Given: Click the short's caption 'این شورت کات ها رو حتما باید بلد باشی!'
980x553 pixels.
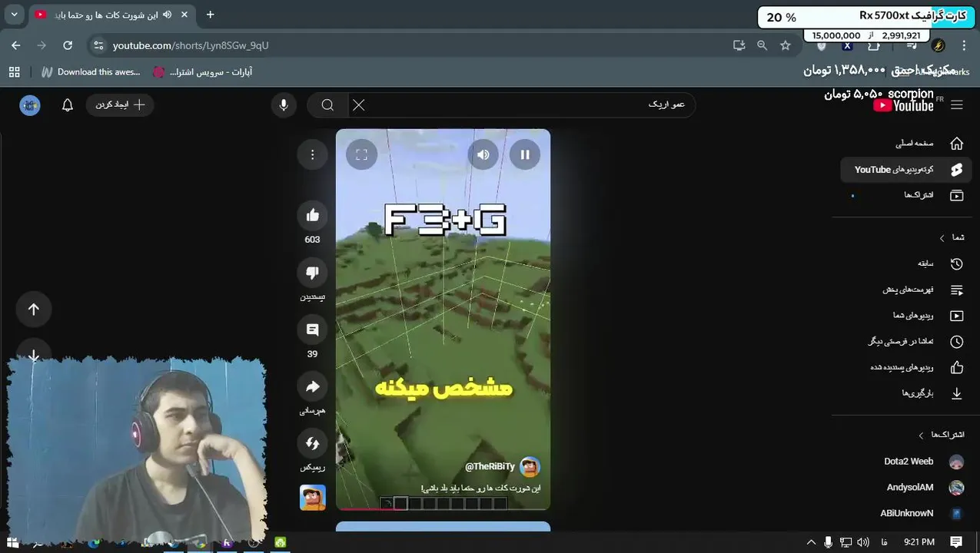Looking at the screenshot, I should [480, 488].
